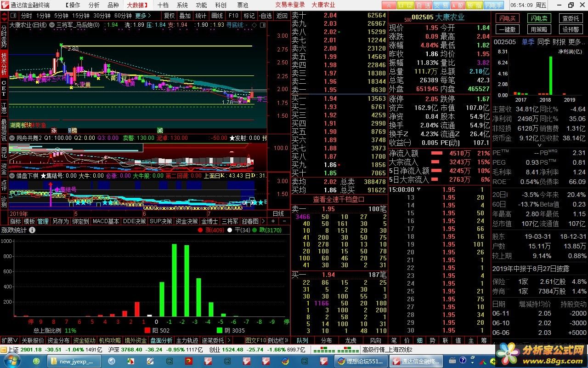
Task: Click the 叠加 overlay button
Action: click(x=185, y=16)
